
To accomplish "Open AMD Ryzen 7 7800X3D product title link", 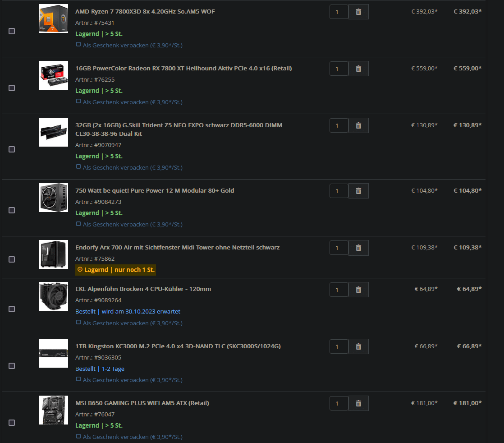I will coord(145,12).
